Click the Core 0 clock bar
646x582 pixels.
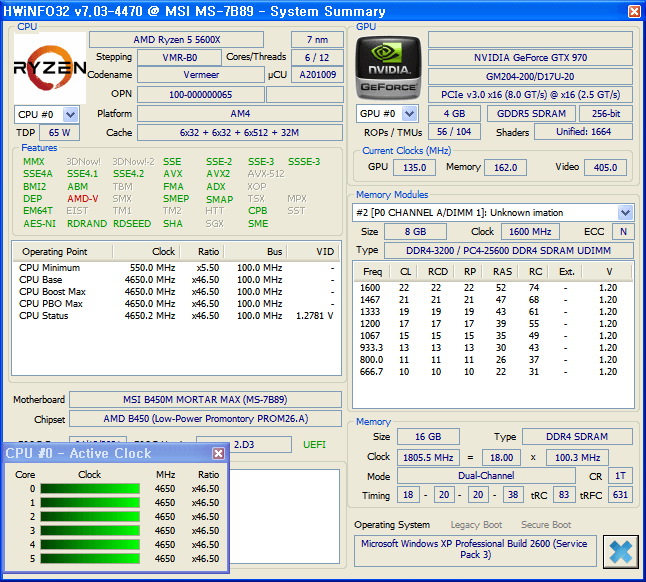(90, 489)
